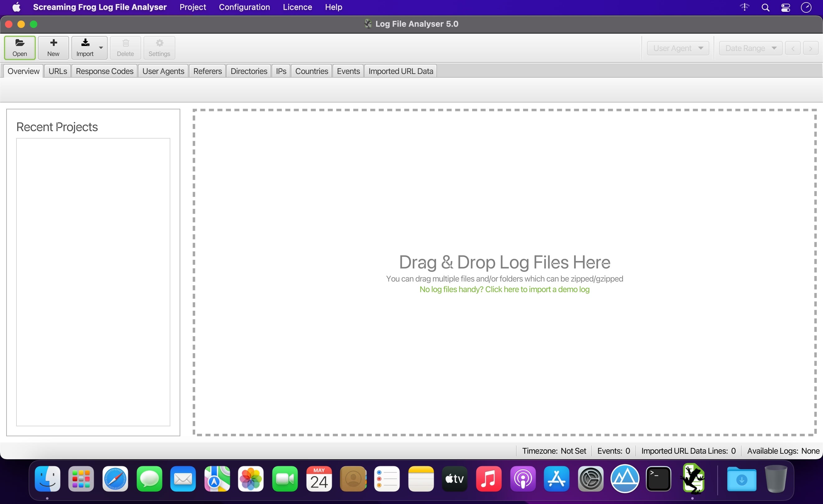Screen dimensions: 823x504
Task: Click Screaming Frog icon in the dock
Action: click(x=693, y=478)
